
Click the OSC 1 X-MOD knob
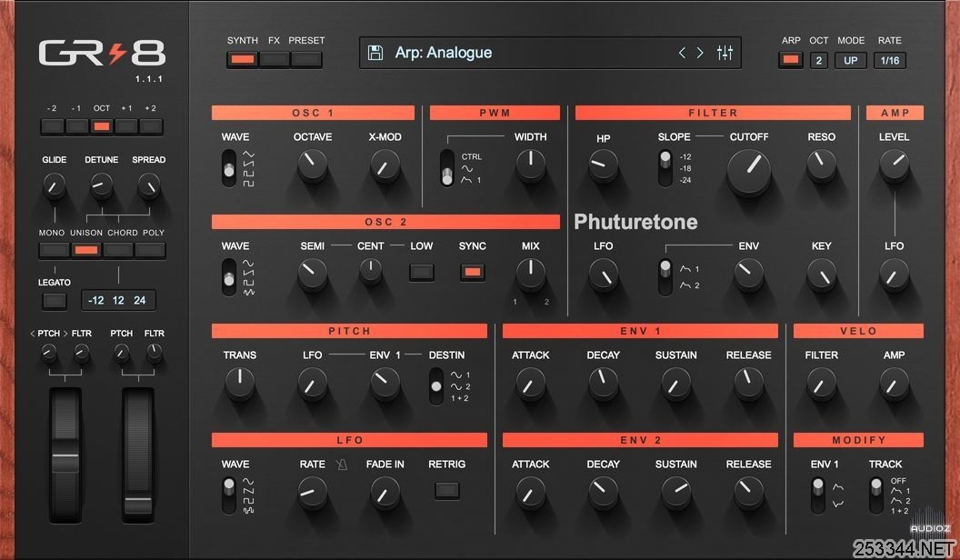[x=385, y=165]
